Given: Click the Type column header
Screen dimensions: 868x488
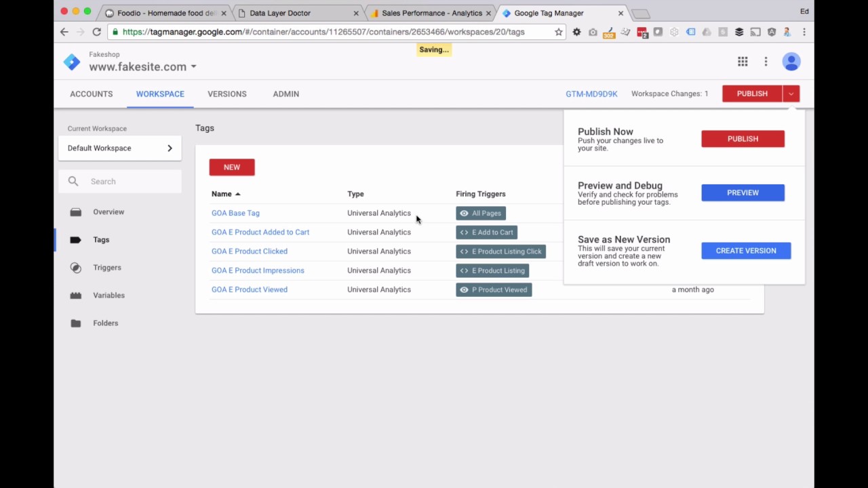Looking at the screenshot, I should [x=355, y=194].
